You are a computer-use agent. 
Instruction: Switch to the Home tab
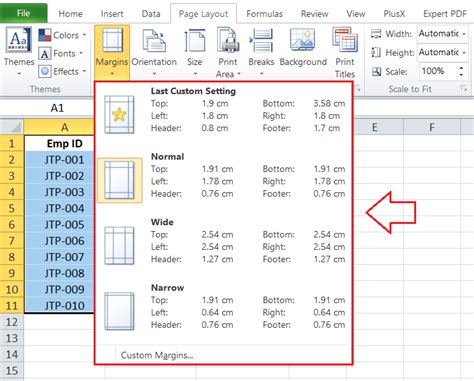click(70, 14)
